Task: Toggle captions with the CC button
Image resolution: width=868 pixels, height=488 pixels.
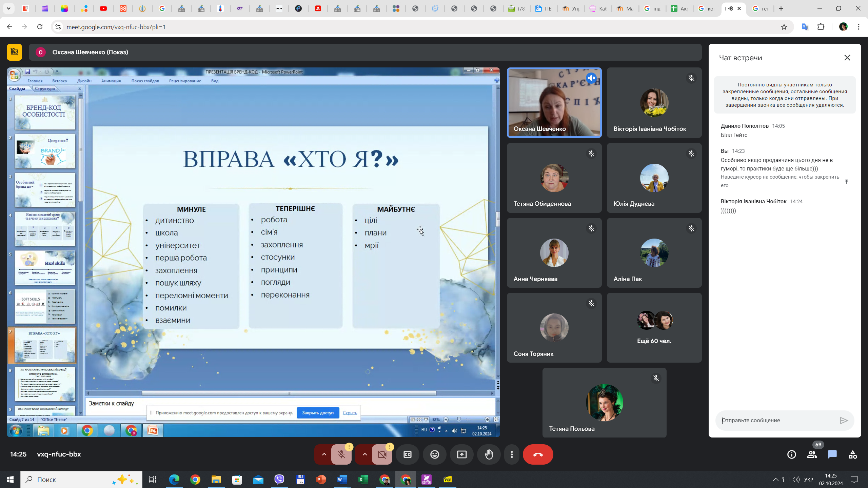Action: pos(407,454)
